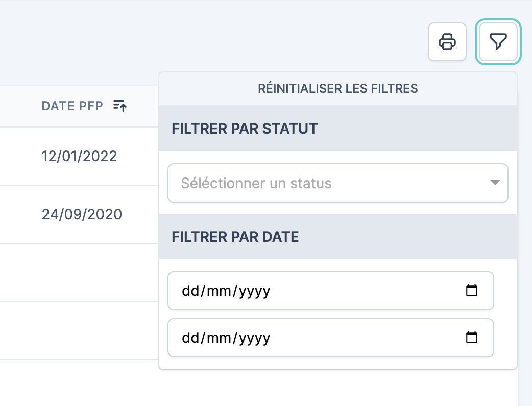This screenshot has width=532, height=406.
Task: Open the "Sélectionner un status" select box
Action: point(327,183)
